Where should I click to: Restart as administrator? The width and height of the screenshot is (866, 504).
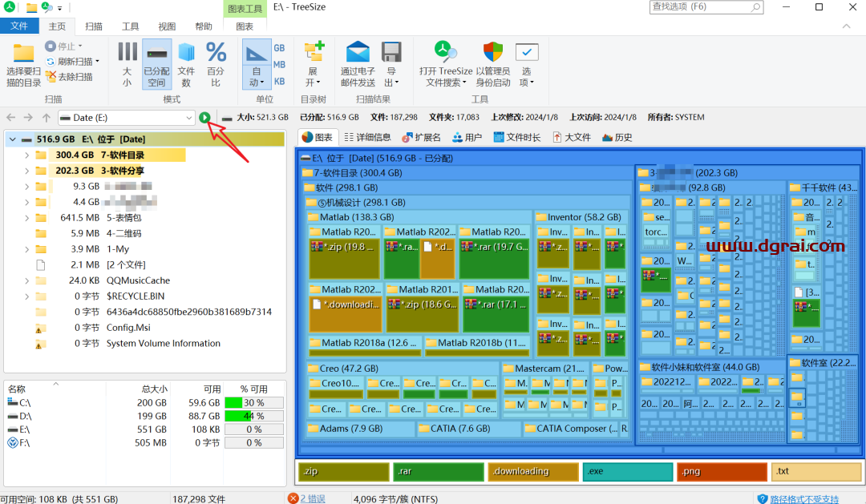(x=493, y=64)
